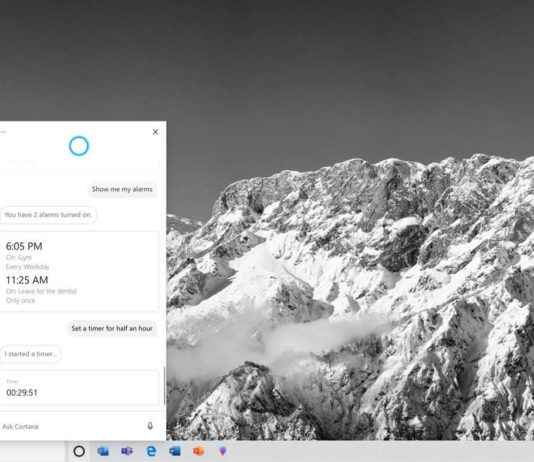Click "You have 2 alarms turned on." reply
Screen dimensions: 534x462
[x=48, y=215]
